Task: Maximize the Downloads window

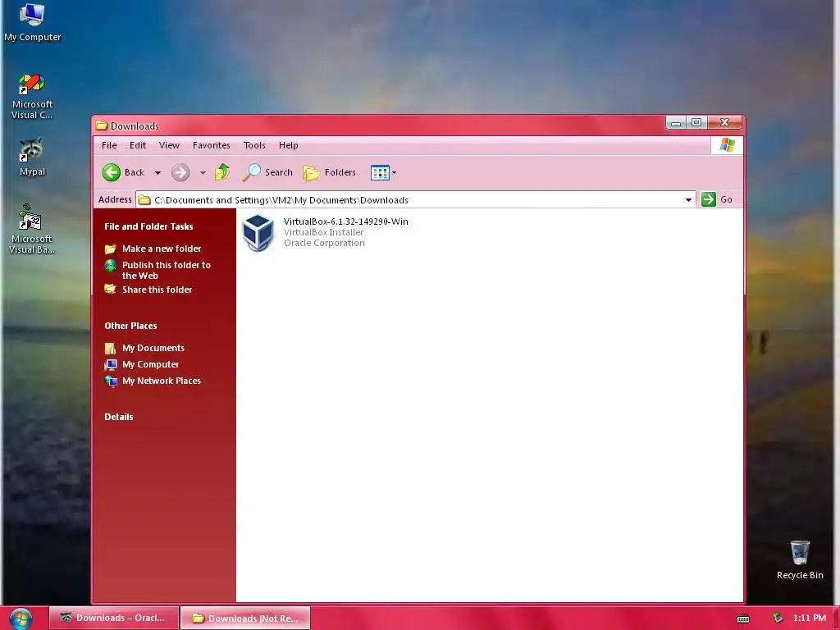Action: coord(696,123)
